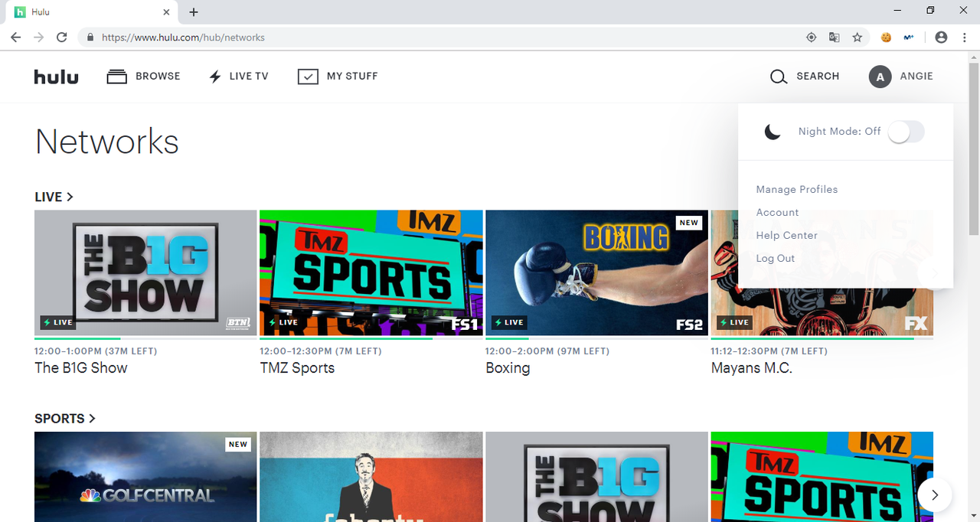Toggle Night Mode switch on

click(906, 132)
